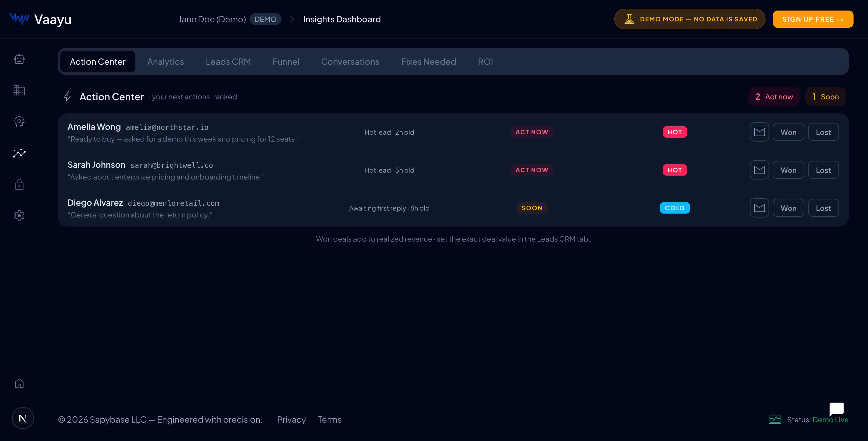
Task: Click the HOT badge on Sarah Johnson's row
Action: [675, 170]
